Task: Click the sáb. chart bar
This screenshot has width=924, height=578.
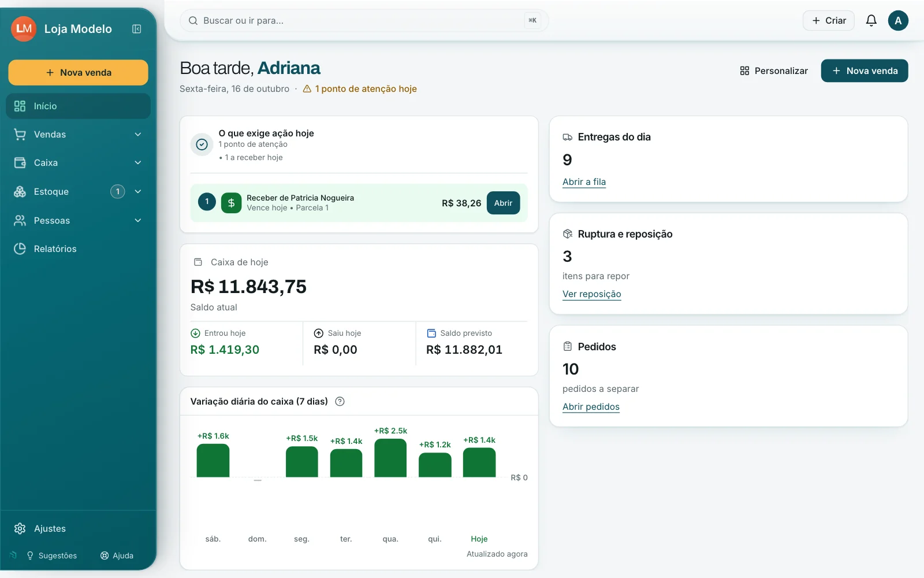Action: point(213,461)
